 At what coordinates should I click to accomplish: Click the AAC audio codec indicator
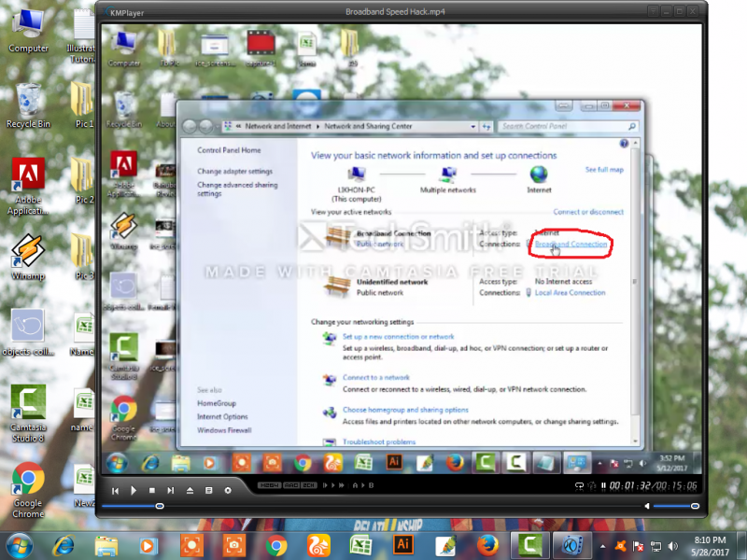[291, 485]
